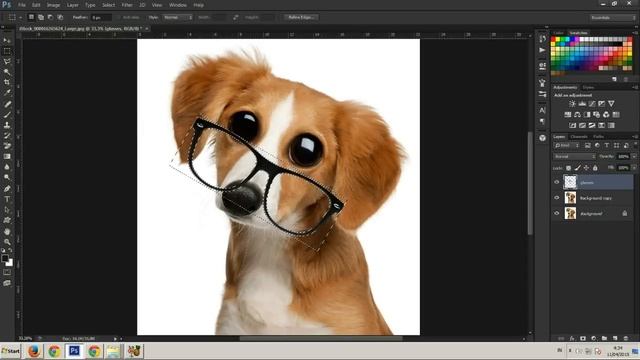The image size is (640, 360).
Task: Open the Window menu
Action: pos(178,5)
